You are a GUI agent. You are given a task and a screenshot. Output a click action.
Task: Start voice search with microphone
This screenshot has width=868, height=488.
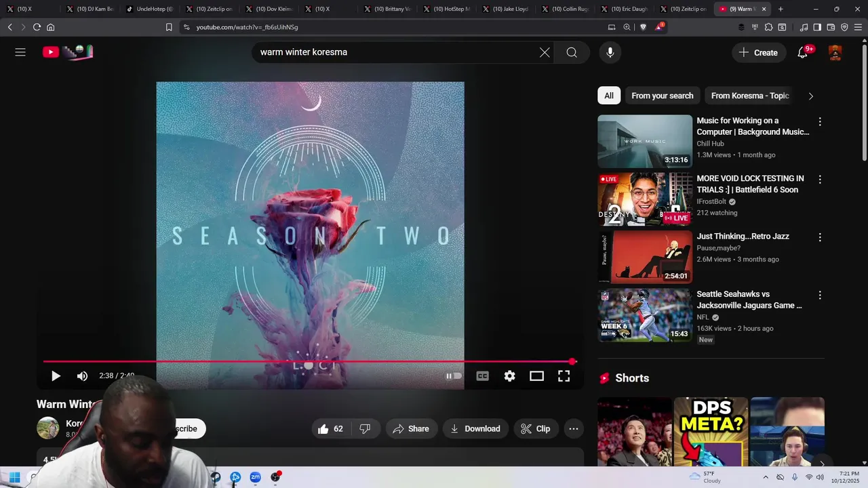(610, 52)
